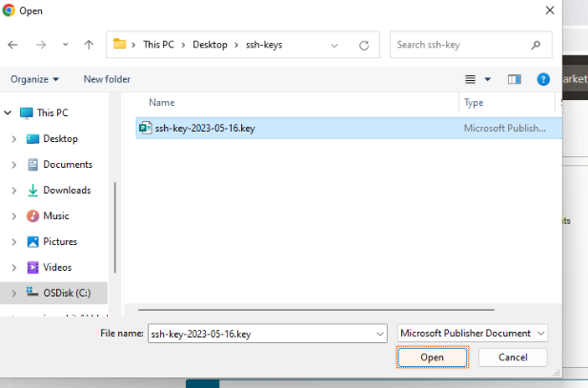Image resolution: width=588 pixels, height=388 pixels.
Task: Sort files by Name column header
Action: [162, 102]
